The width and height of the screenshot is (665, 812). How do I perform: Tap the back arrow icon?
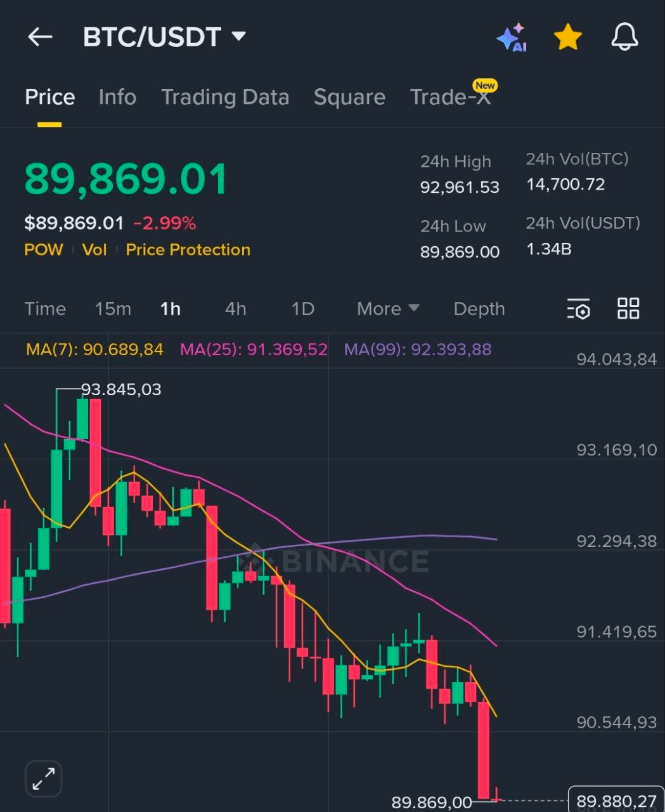40,37
